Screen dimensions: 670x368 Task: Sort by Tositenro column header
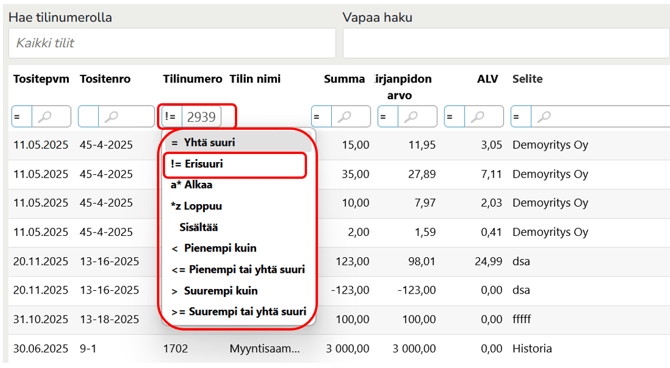(105, 79)
